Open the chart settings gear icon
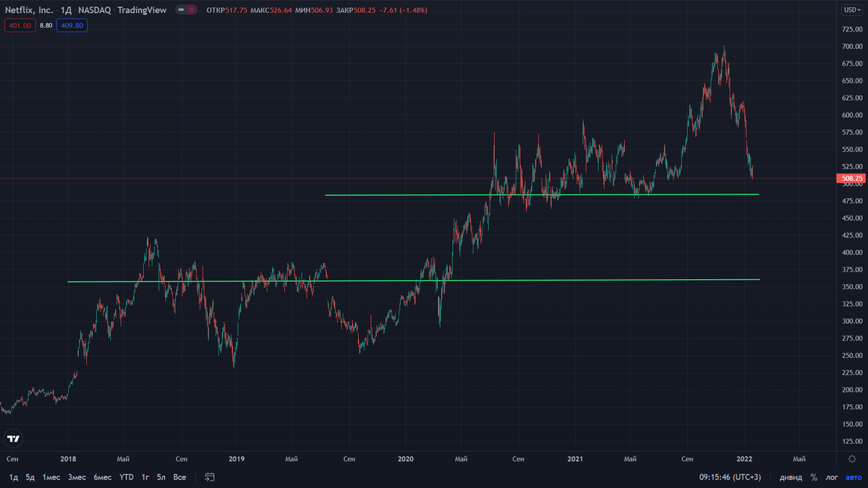 coord(854,458)
